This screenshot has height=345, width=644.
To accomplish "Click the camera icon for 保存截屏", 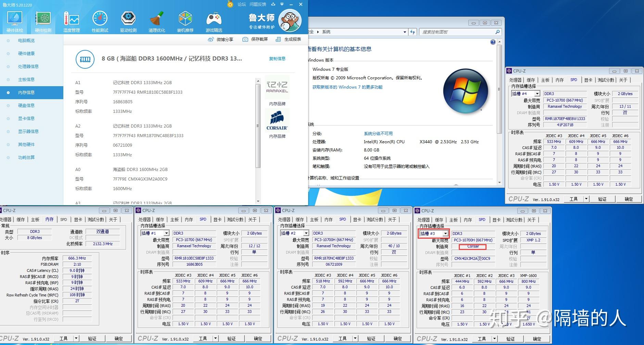I will point(245,39).
